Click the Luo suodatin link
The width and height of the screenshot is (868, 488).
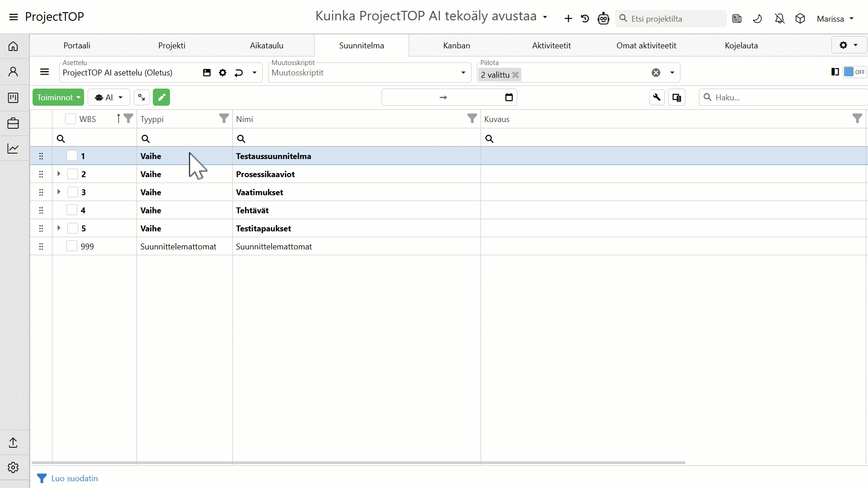(74, 478)
